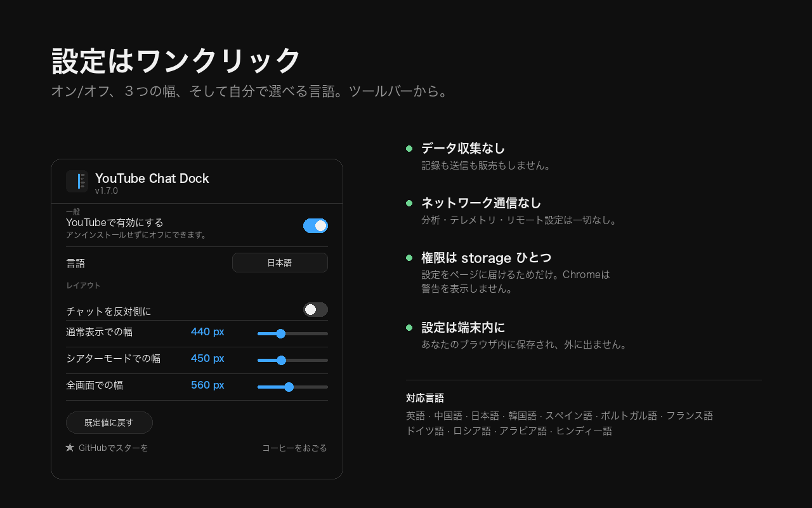Image resolution: width=812 pixels, height=508 pixels.
Task: Click the 記録も送信も販売もしません。 description
Action: 488,166
